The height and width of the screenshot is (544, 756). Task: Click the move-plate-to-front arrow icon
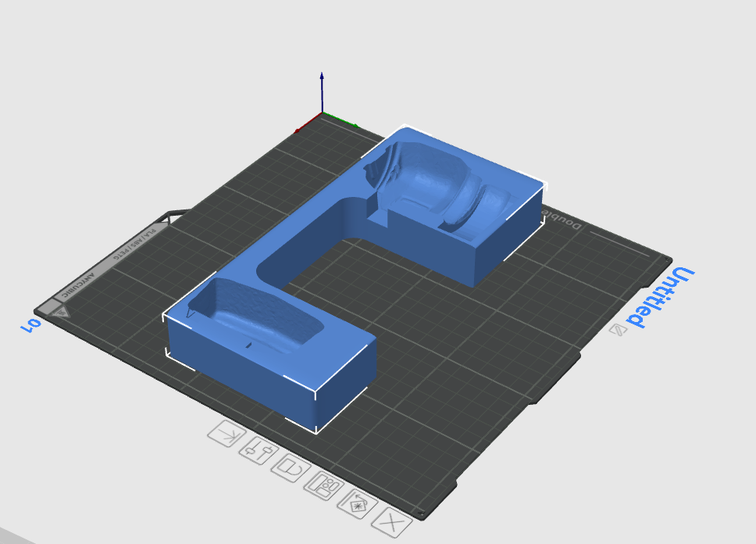point(226,433)
